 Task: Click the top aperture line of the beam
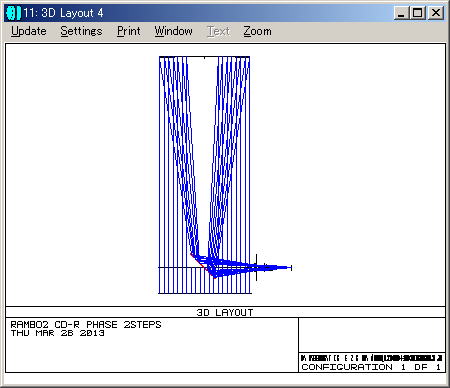coord(204,57)
